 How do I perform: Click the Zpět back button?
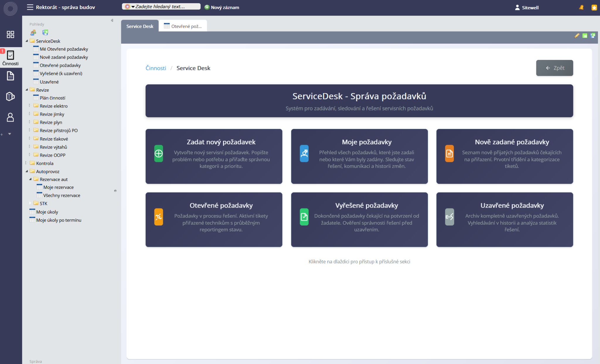pyautogui.click(x=554, y=68)
